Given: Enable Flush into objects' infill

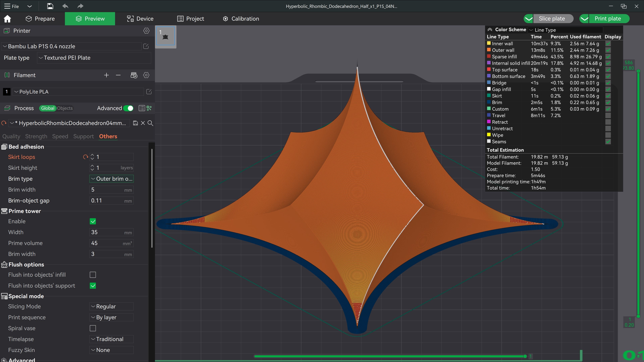Looking at the screenshot, I should point(93,275).
